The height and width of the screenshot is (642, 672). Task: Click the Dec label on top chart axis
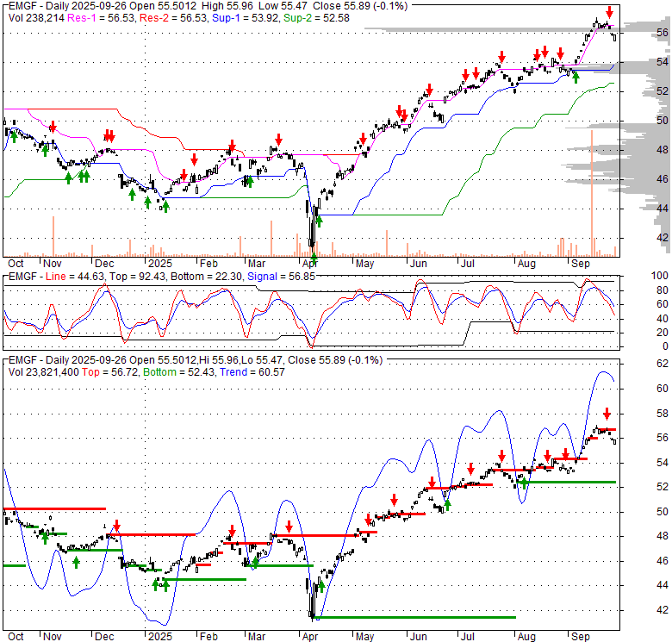pos(104,264)
